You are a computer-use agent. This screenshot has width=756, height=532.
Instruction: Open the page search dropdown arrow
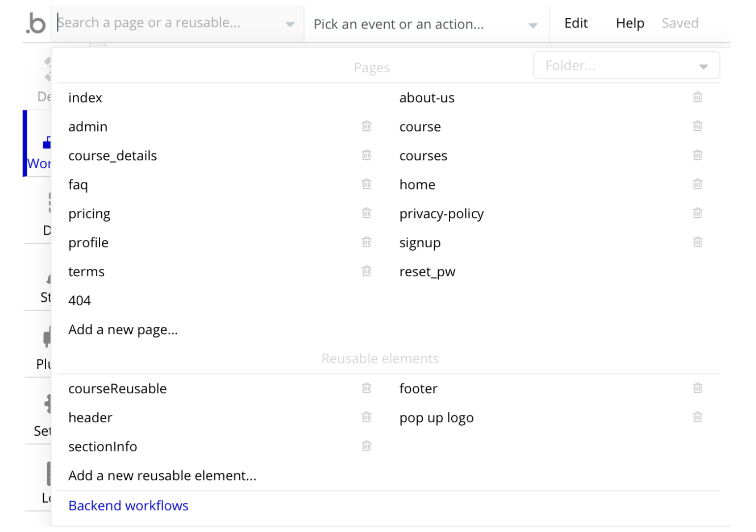pos(290,24)
